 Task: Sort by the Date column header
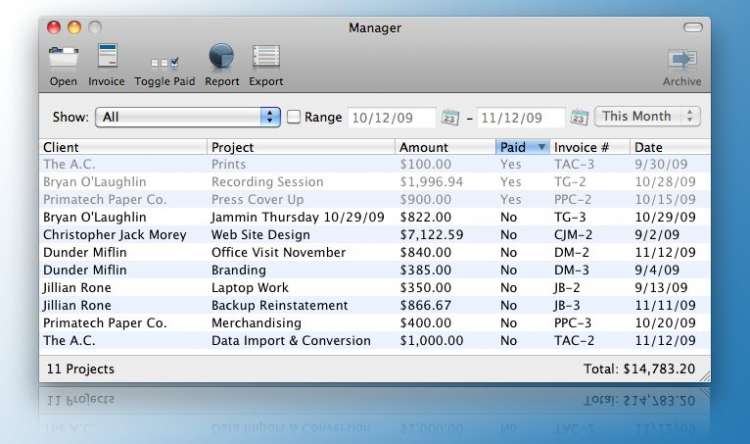(670, 147)
